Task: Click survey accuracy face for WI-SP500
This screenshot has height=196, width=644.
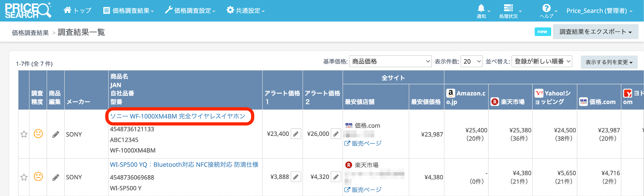Action: (x=38, y=177)
